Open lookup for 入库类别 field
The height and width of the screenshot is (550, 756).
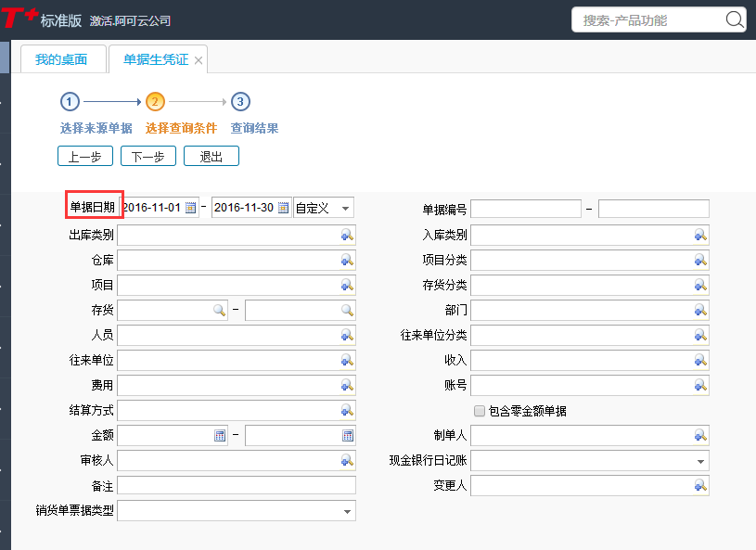[700, 236]
